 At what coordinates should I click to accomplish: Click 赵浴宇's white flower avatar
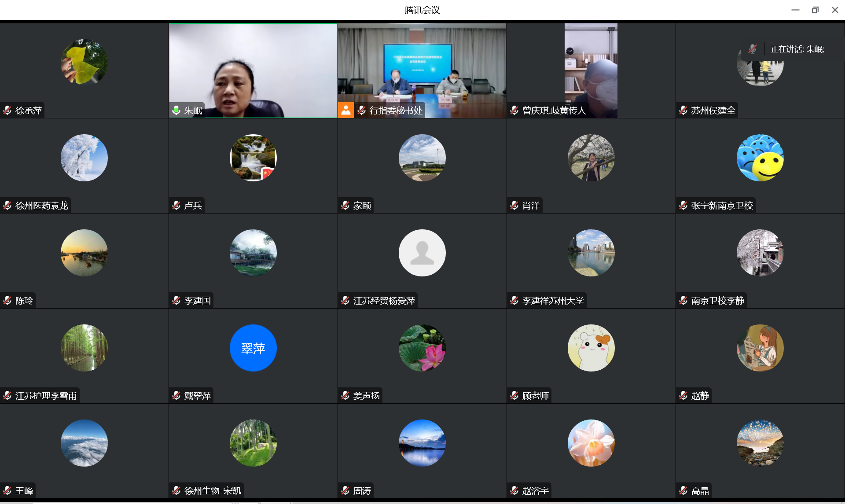pyautogui.click(x=591, y=443)
